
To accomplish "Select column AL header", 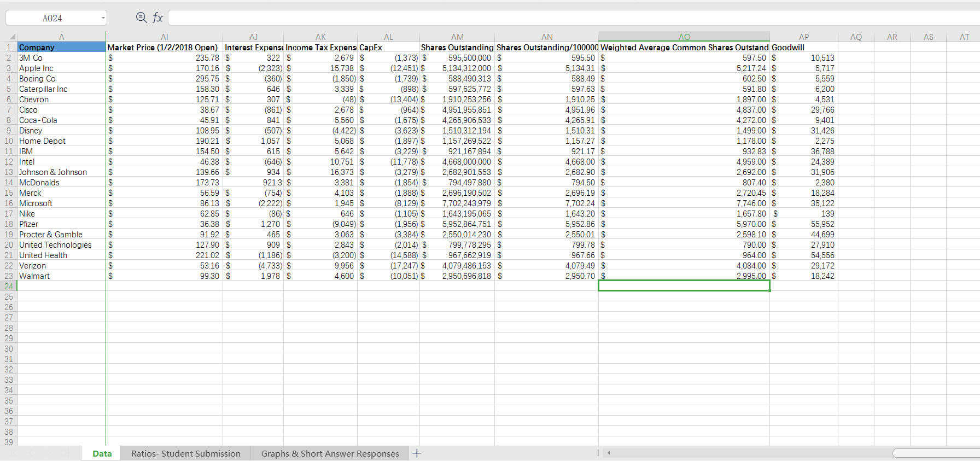I will [x=388, y=37].
